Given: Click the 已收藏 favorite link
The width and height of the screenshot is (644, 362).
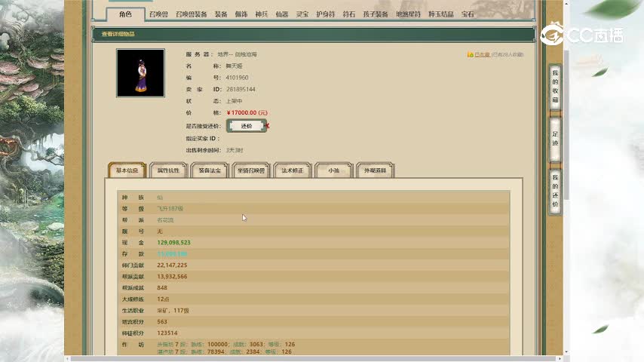Looking at the screenshot, I should pyautogui.click(x=482, y=54).
